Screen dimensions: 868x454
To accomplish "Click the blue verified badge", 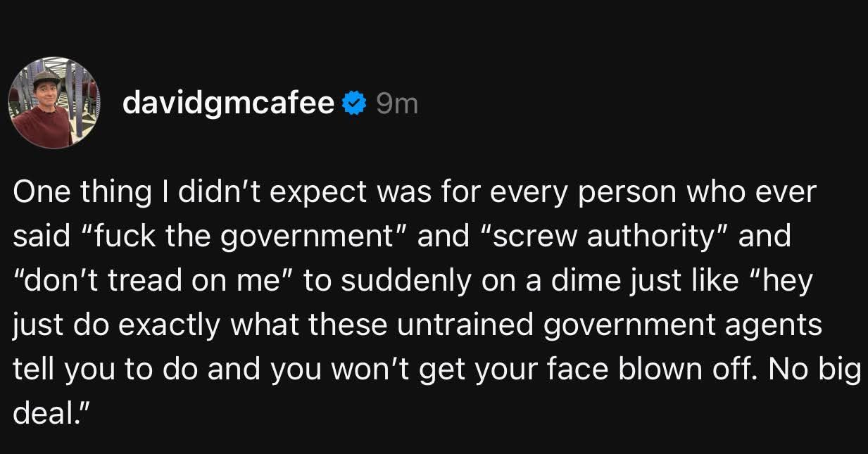I will click(x=353, y=104).
